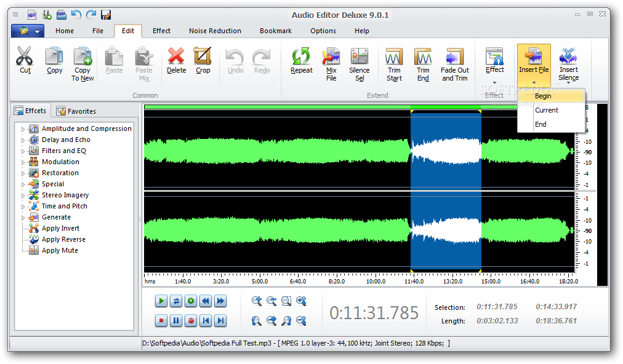Click the quick access undo arrow
Screen dimensions: 623x364
(x=76, y=15)
